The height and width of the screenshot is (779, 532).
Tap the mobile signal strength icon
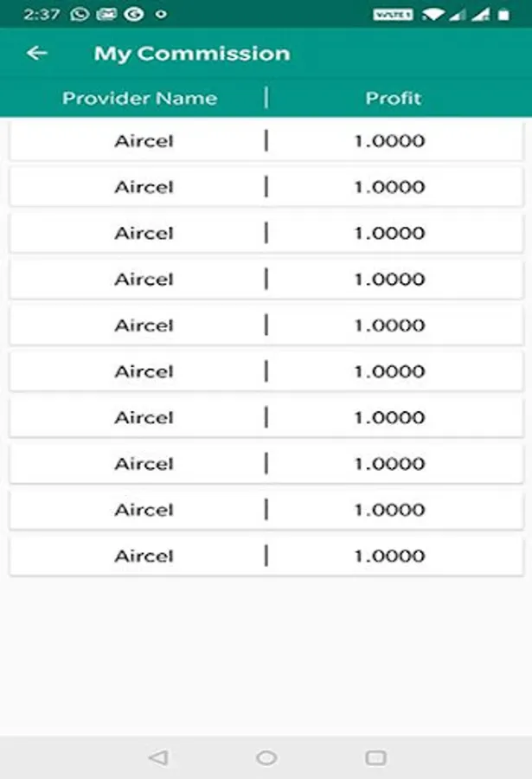(458, 14)
